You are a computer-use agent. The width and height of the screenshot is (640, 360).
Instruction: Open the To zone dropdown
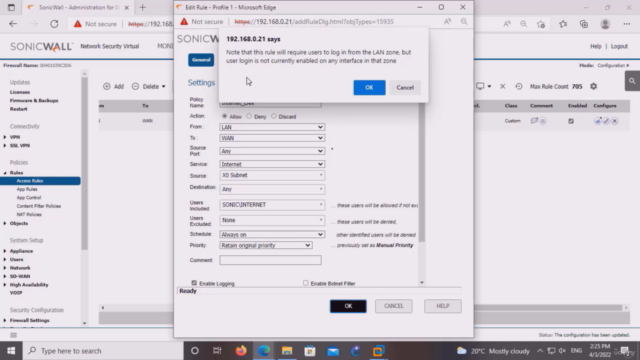(272, 138)
